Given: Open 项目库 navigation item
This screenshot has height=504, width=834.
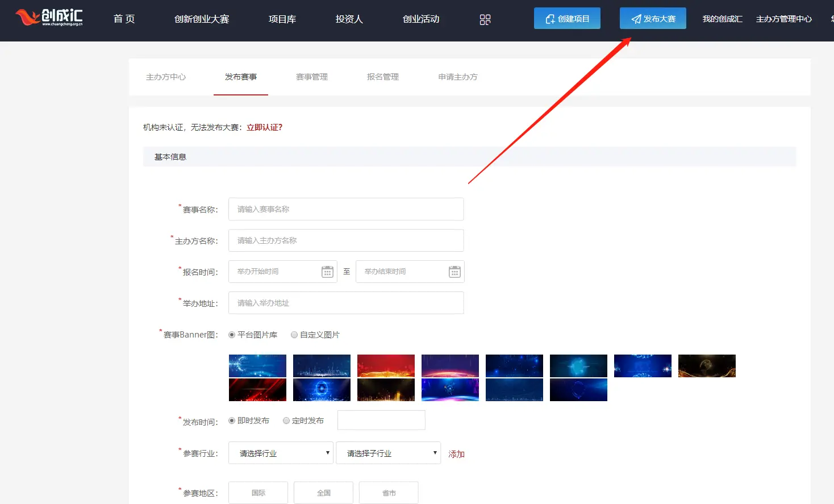Looking at the screenshot, I should click(282, 19).
